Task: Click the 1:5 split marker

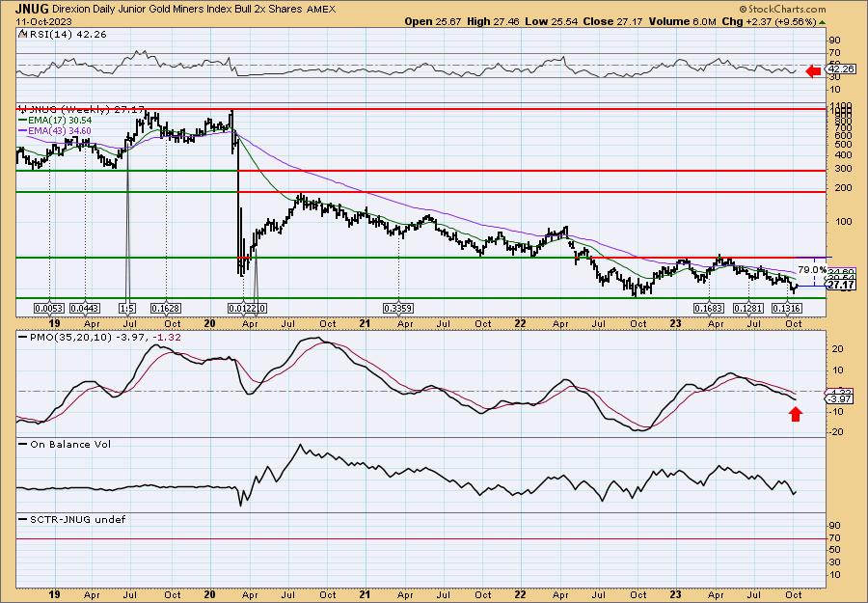Action: (127, 309)
